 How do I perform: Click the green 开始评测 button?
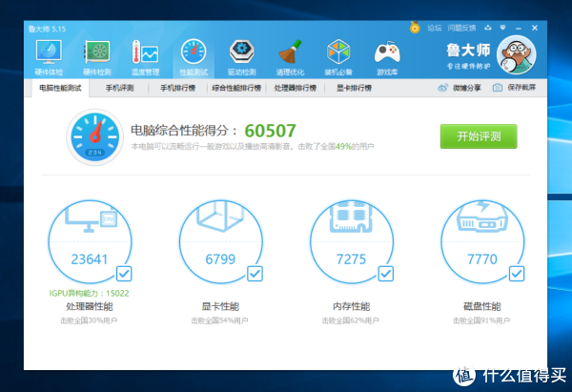pyautogui.click(x=479, y=136)
